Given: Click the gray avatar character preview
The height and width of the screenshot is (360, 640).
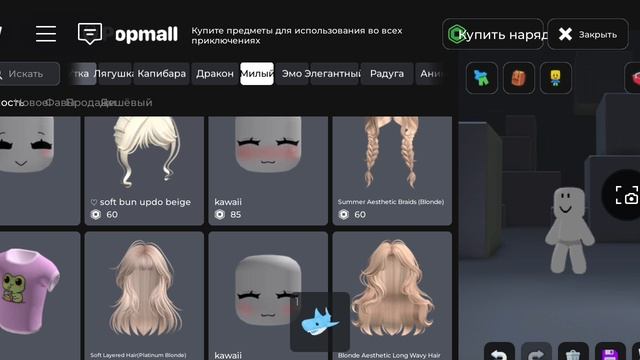Looking at the screenshot, I should pos(569,230).
